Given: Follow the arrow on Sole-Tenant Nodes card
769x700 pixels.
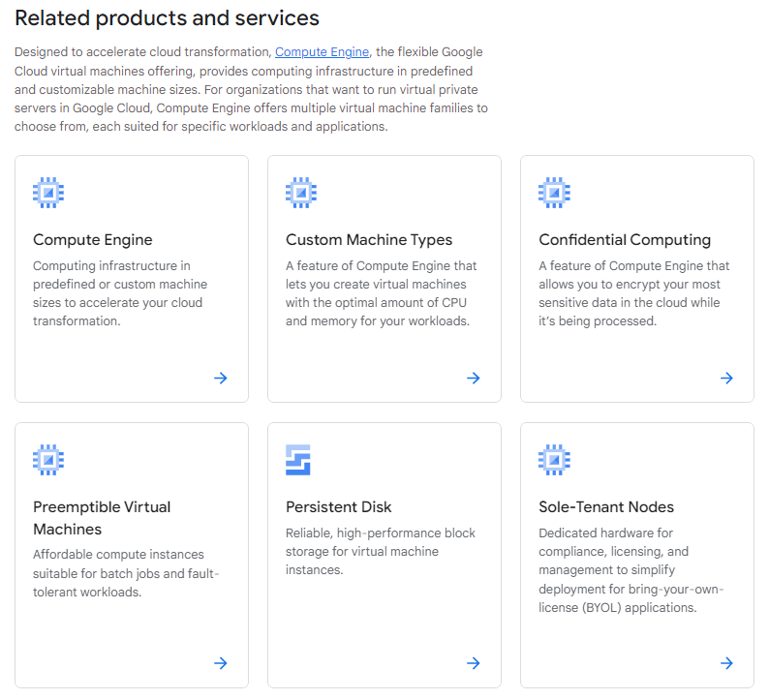Looking at the screenshot, I should 726,663.
